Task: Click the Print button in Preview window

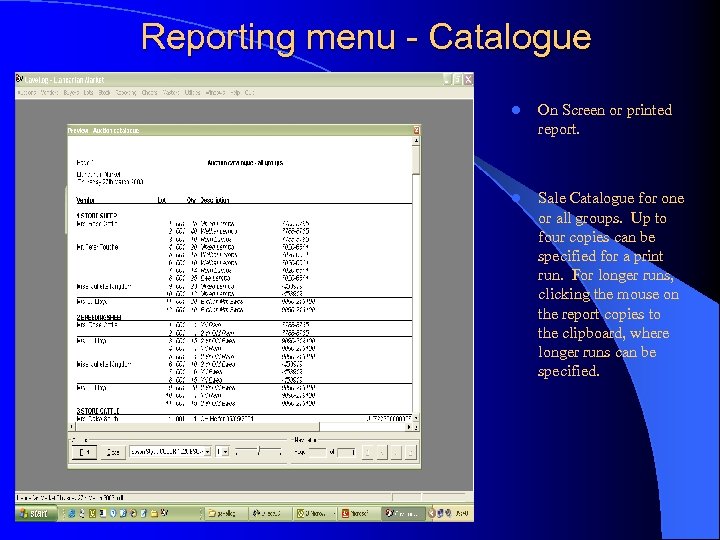Action: (84, 452)
